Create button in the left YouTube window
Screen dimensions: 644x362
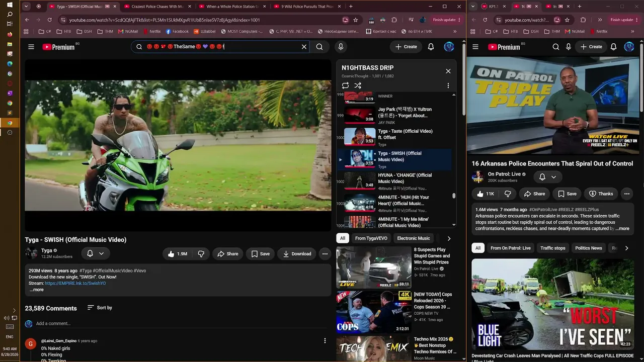click(406, 47)
